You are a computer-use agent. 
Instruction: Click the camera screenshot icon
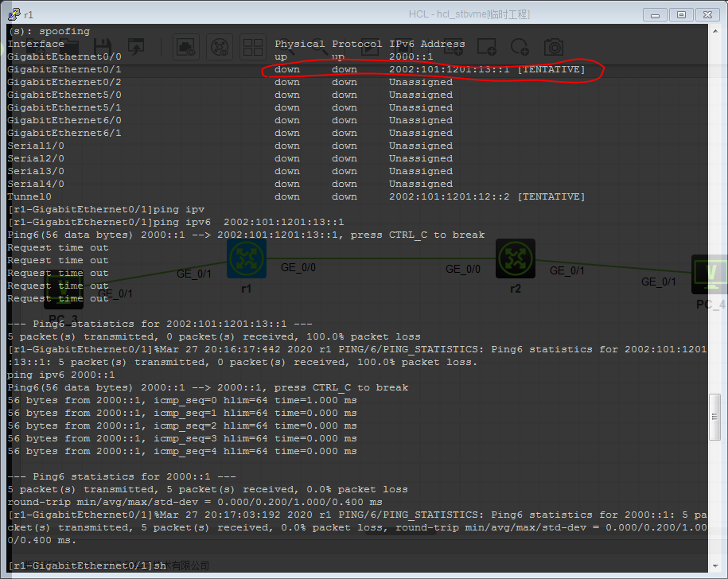click(554, 47)
